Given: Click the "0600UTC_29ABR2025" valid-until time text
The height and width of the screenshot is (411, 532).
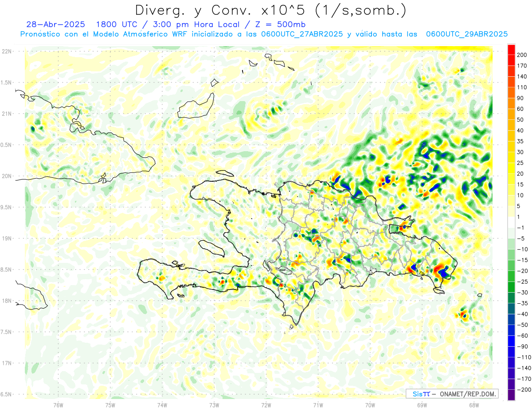Looking at the screenshot, I should 467,34.
